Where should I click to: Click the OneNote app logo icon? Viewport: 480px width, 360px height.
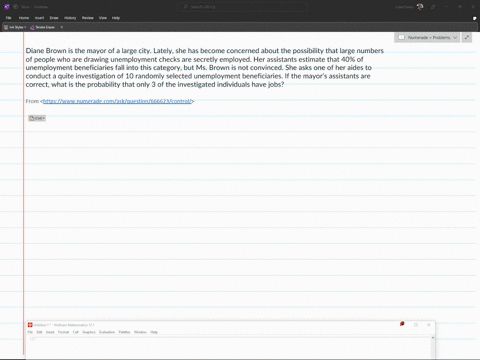(7, 7)
